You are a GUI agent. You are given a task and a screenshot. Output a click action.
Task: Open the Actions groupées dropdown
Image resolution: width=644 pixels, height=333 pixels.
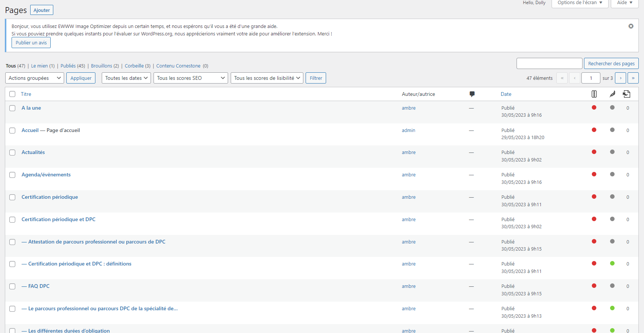pyautogui.click(x=35, y=78)
